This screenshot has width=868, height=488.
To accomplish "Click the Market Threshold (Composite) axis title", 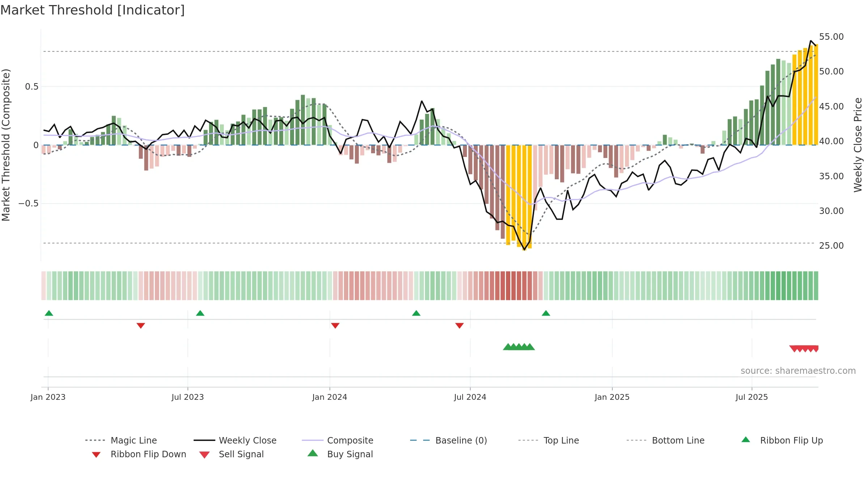I will click(x=6, y=145).
